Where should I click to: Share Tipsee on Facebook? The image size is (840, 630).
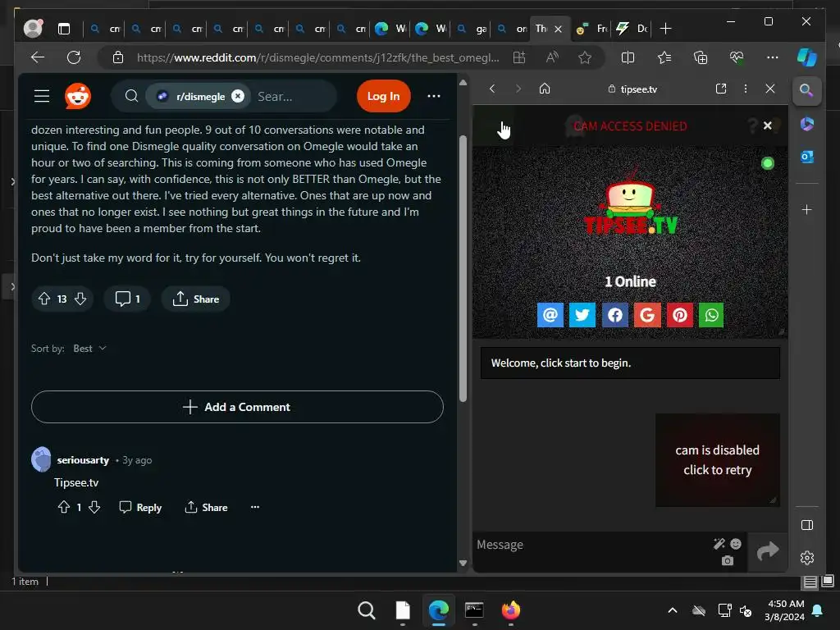click(615, 315)
